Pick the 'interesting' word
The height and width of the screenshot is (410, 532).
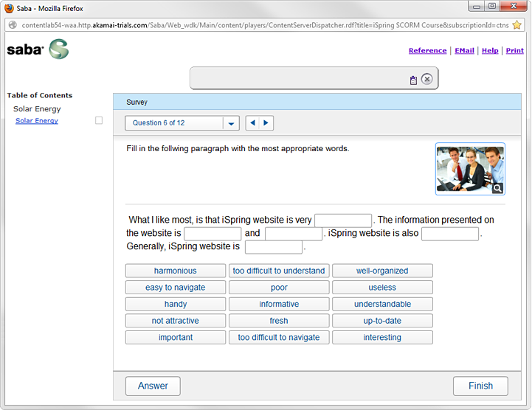click(382, 338)
